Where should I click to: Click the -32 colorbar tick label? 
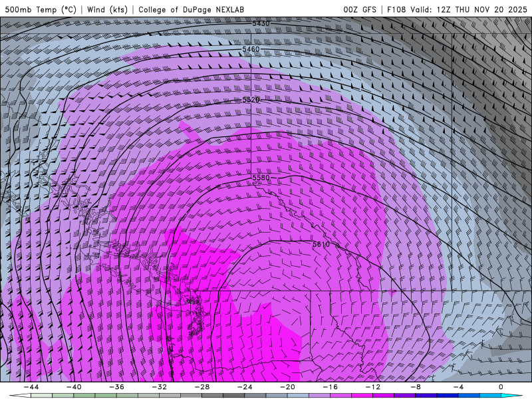(159, 387)
